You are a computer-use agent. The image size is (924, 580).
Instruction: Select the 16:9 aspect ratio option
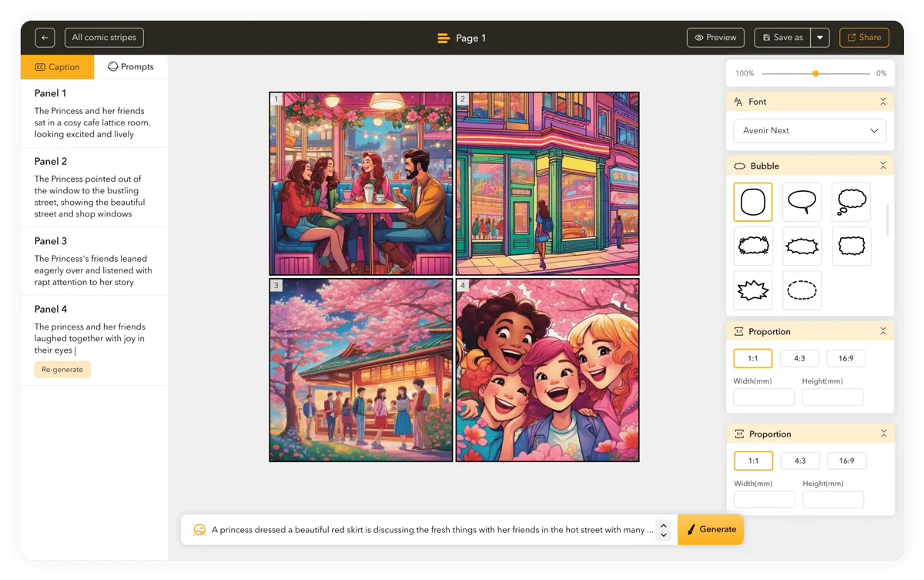[846, 358]
